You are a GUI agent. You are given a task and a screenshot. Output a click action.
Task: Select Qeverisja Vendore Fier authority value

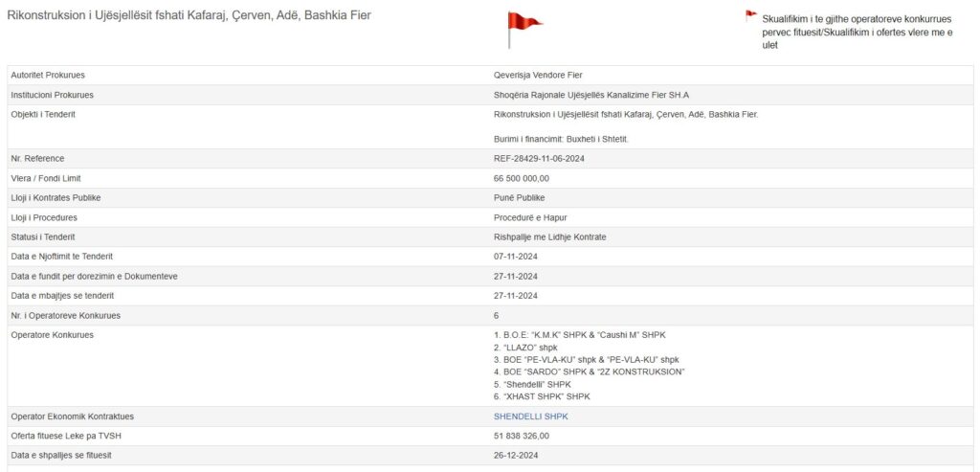click(x=537, y=75)
